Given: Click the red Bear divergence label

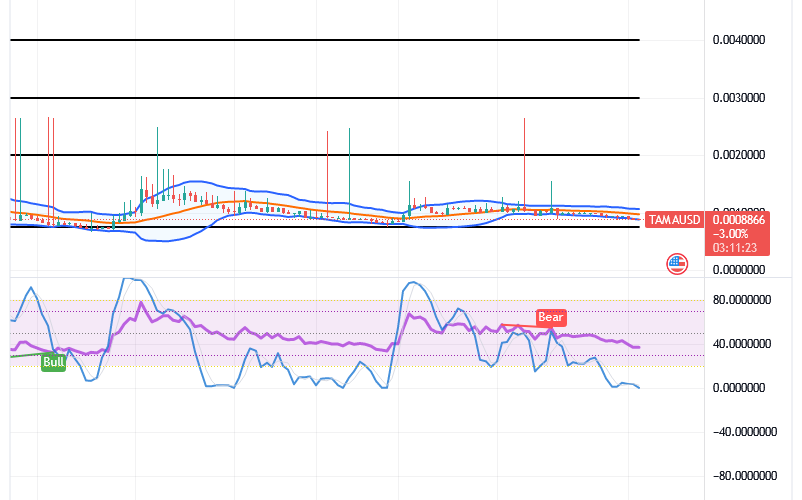Looking at the screenshot, I should click(x=550, y=317).
